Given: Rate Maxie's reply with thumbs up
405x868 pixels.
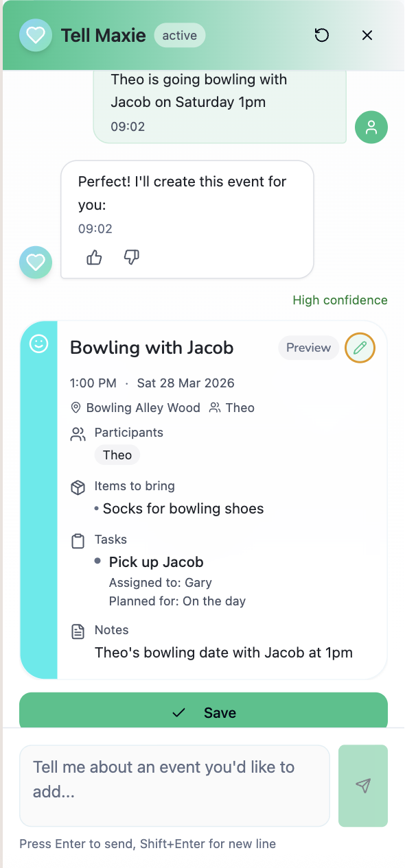Looking at the screenshot, I should tap(94, 257).
